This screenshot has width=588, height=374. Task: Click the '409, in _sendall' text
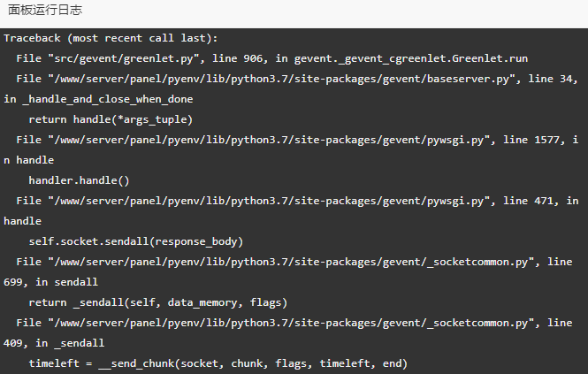point(54,343)
